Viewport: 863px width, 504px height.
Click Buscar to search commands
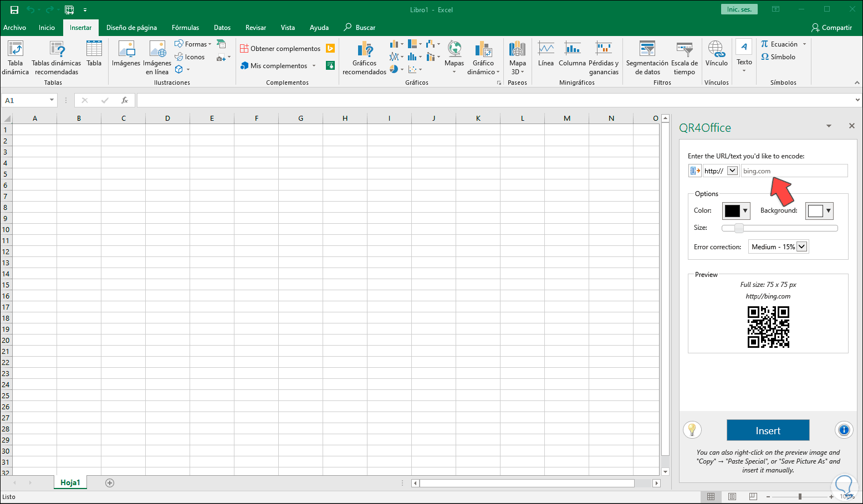click(359, 28)
